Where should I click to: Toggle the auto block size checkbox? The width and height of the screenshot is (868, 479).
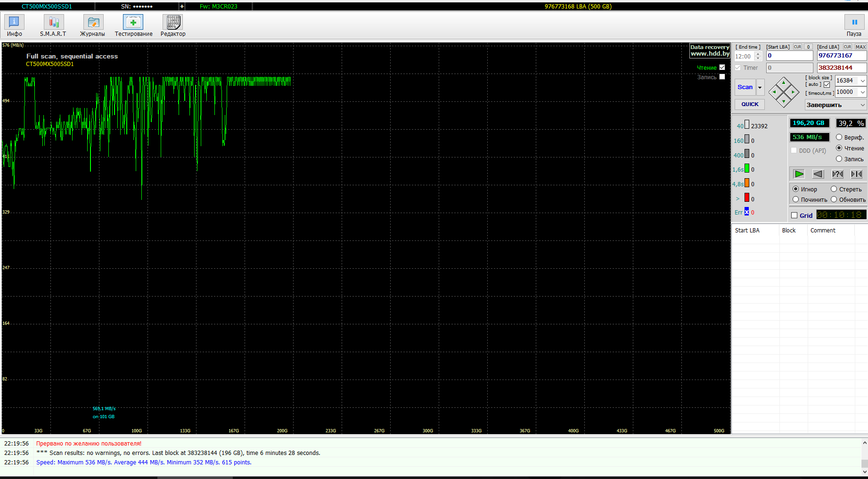pos(827,85)
